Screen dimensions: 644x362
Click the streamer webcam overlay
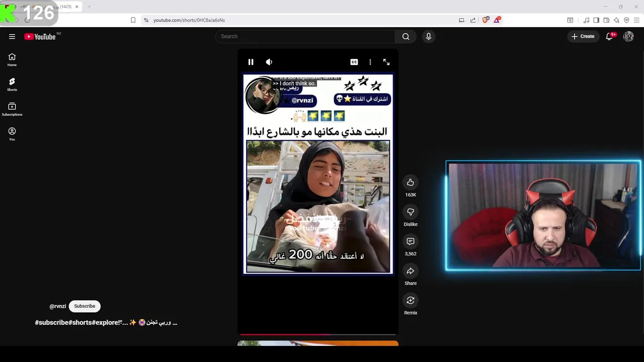pyautogui.click(x=543, y=216)
